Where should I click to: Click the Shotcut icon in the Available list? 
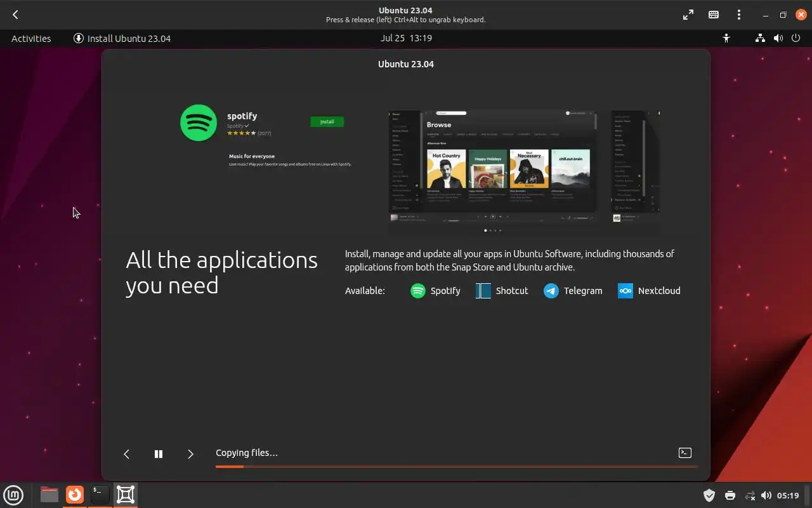(x=483, y=291)
